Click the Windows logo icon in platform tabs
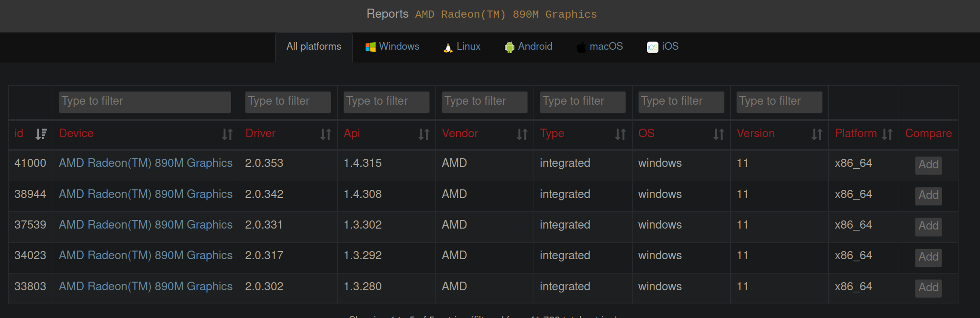 [370, 47]
